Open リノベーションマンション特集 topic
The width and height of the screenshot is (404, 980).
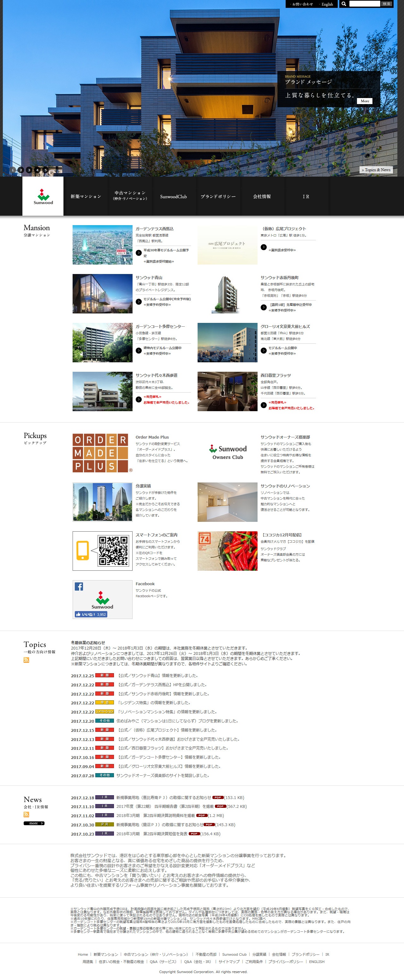(x=167, y=711)
